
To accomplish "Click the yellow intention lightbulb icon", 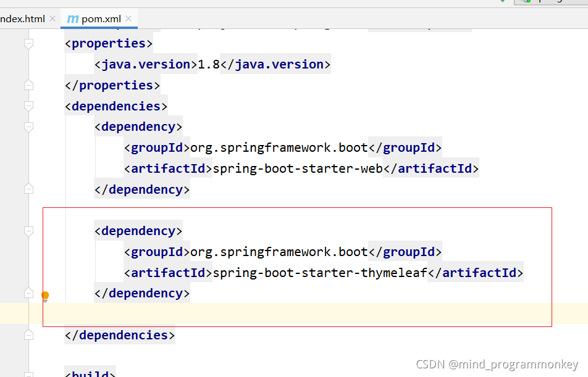I will pos(45,296).
